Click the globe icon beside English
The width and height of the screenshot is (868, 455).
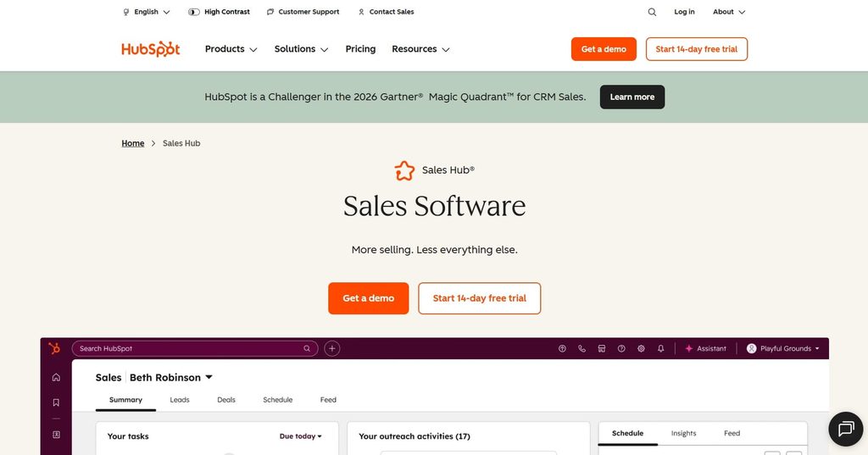point(126,12)
